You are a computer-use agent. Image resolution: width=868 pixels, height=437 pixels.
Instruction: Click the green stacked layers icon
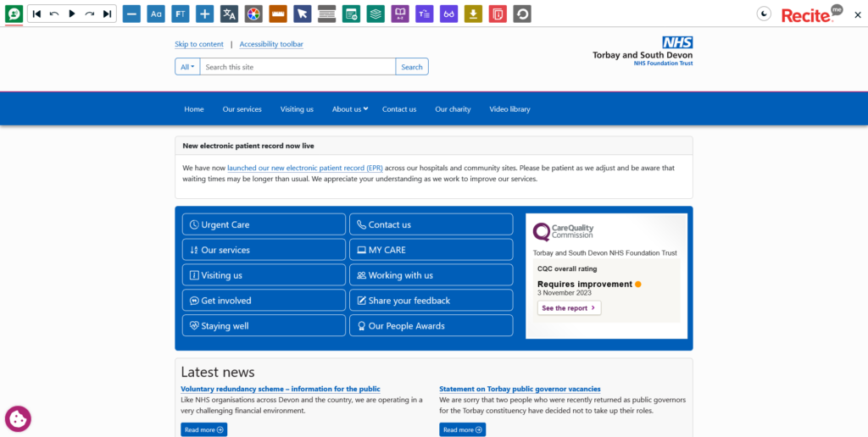click(376, 14)
